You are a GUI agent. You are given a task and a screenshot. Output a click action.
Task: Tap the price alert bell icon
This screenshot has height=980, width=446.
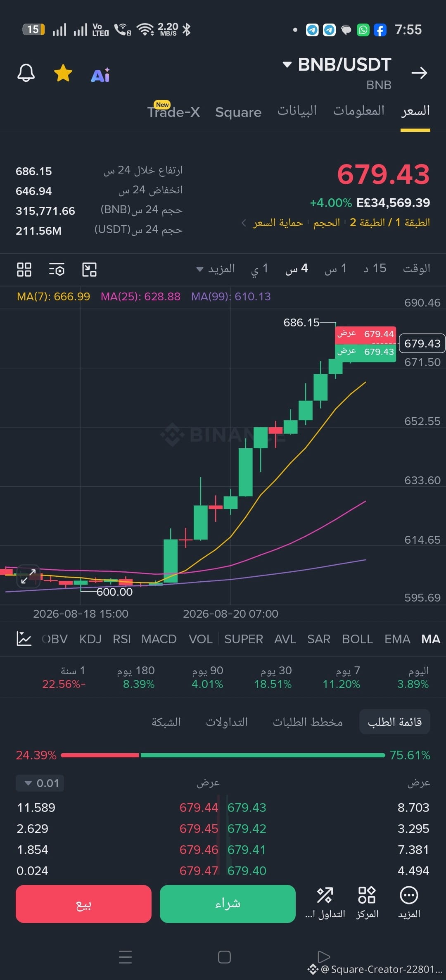click(26, 73)
